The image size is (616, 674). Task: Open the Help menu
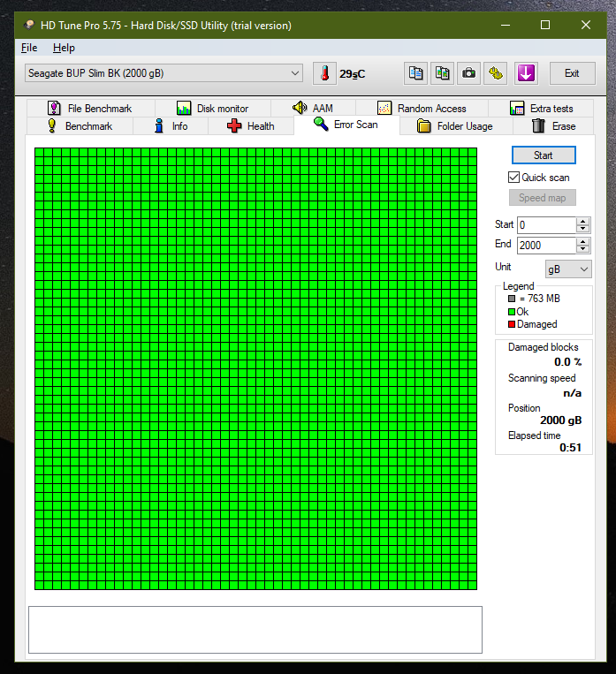click(x=64, y=48)
